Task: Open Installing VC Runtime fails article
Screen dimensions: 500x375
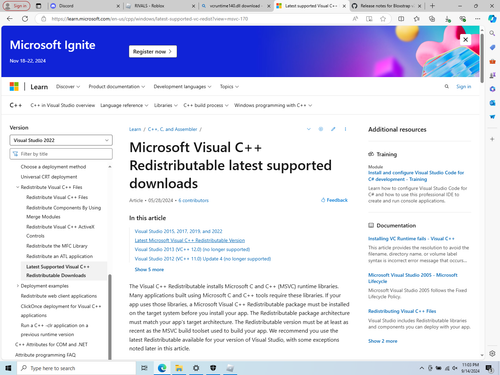Action: pos(411,239)
